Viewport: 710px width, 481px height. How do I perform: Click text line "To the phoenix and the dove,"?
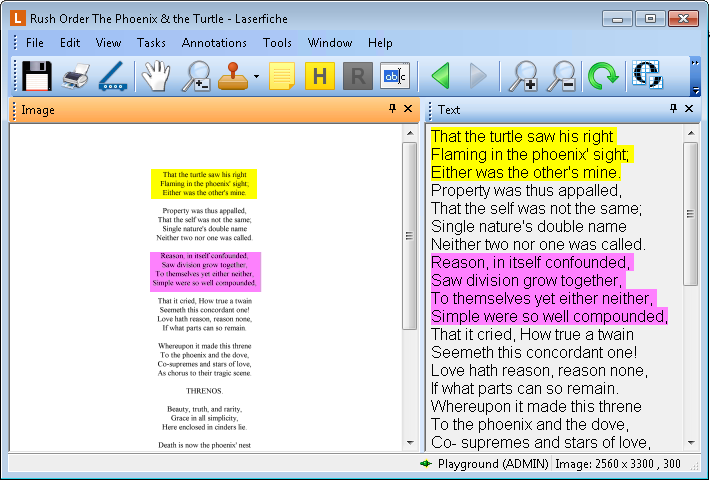530,424
